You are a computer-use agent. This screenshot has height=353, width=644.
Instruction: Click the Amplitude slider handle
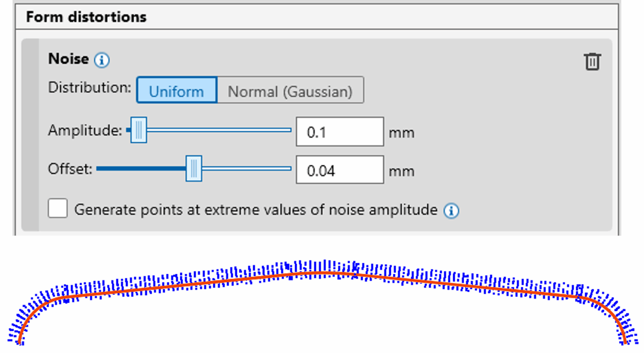(x=139, y=130)
